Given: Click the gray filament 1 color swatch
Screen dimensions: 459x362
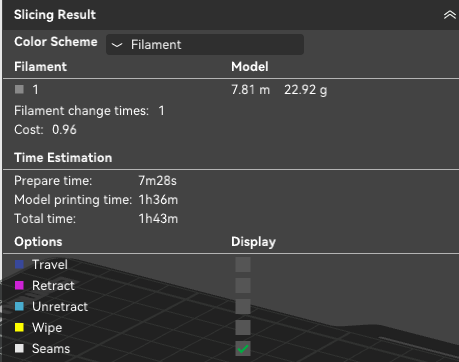Looking at the screenshot, I should pos(19,89).
